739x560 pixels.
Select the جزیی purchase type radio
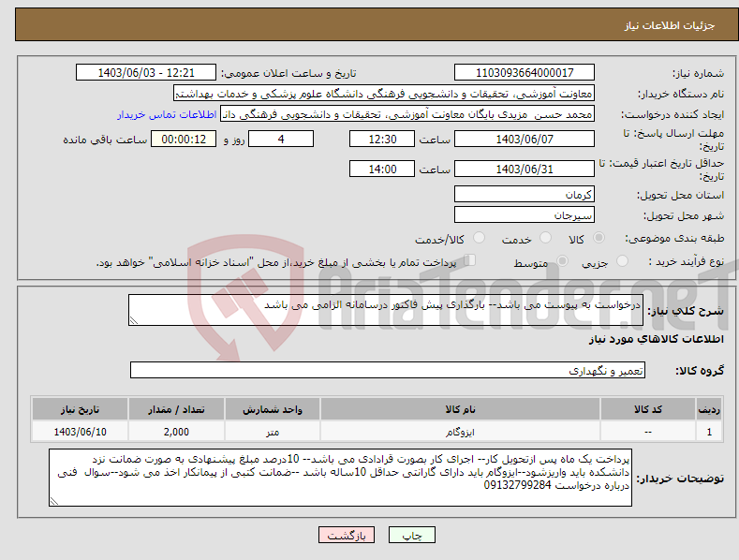coord(622,260)
